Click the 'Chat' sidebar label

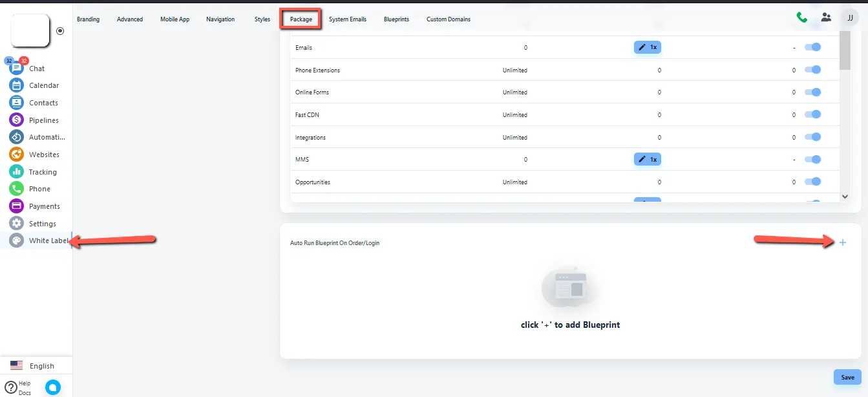[37, 69]
